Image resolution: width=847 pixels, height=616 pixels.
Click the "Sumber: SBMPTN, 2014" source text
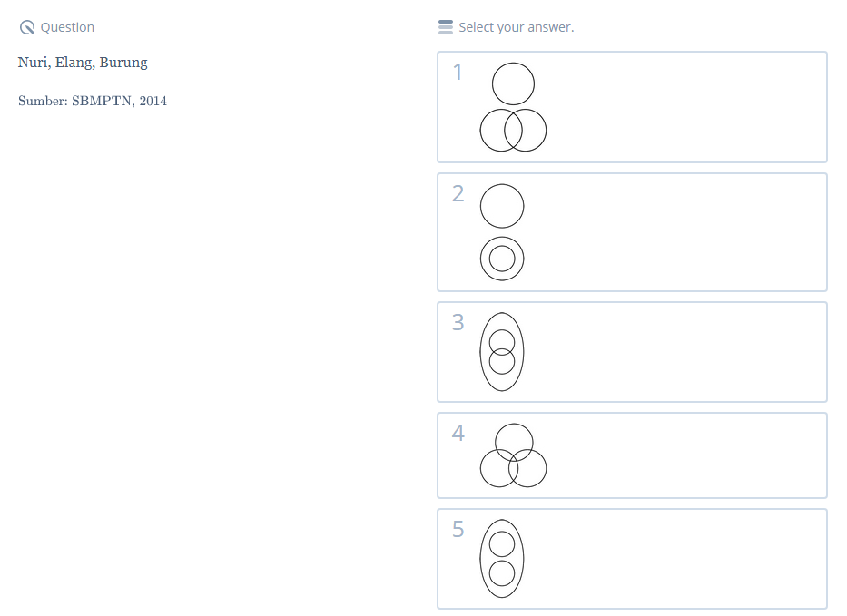click(93, 101)
